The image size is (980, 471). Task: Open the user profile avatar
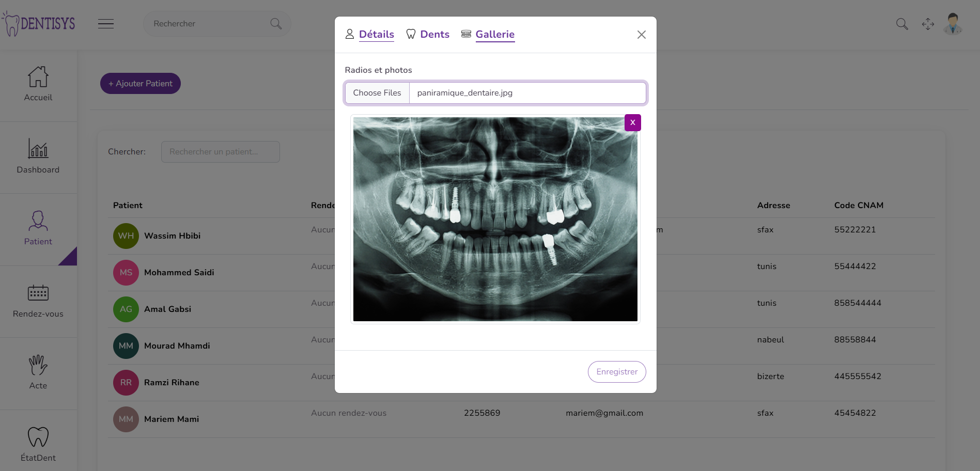(953, 24)
